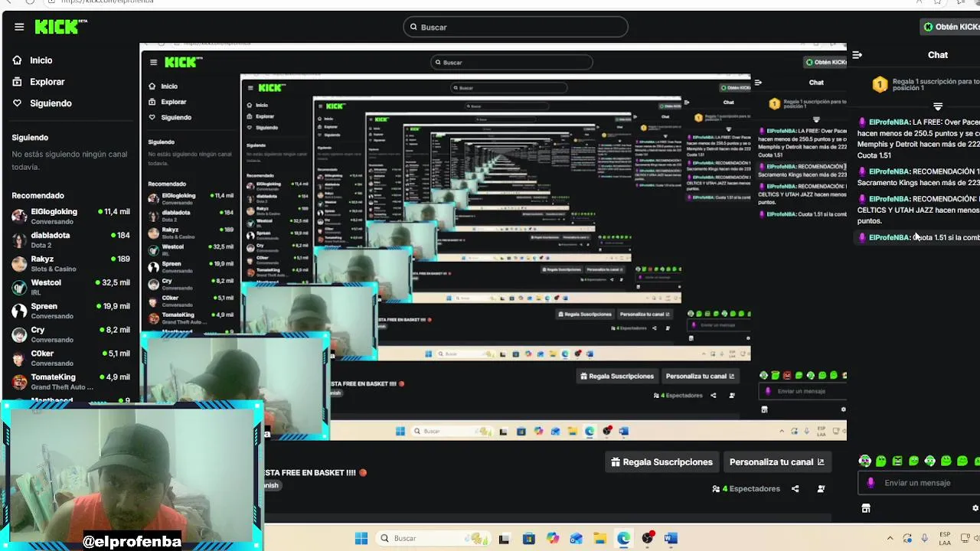The image size is (980, 551).
Task: Open recommended channel Westcol
Action: click(x=70, y=287)
